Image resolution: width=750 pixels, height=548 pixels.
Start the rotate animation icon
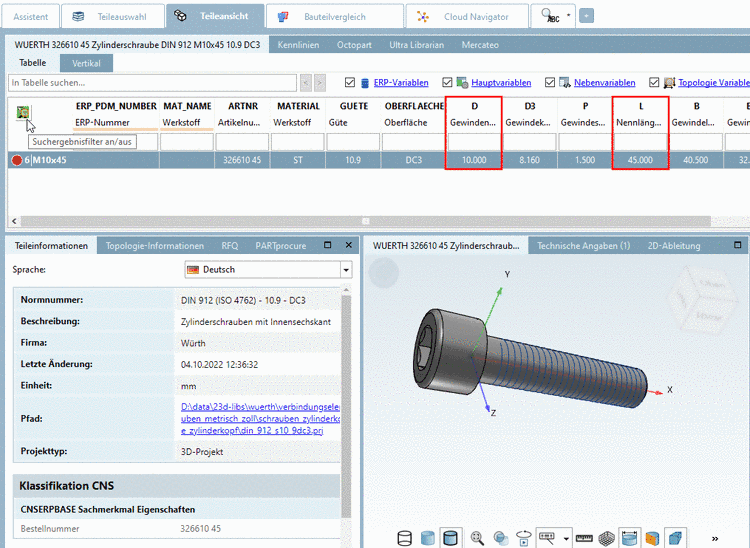524,538
